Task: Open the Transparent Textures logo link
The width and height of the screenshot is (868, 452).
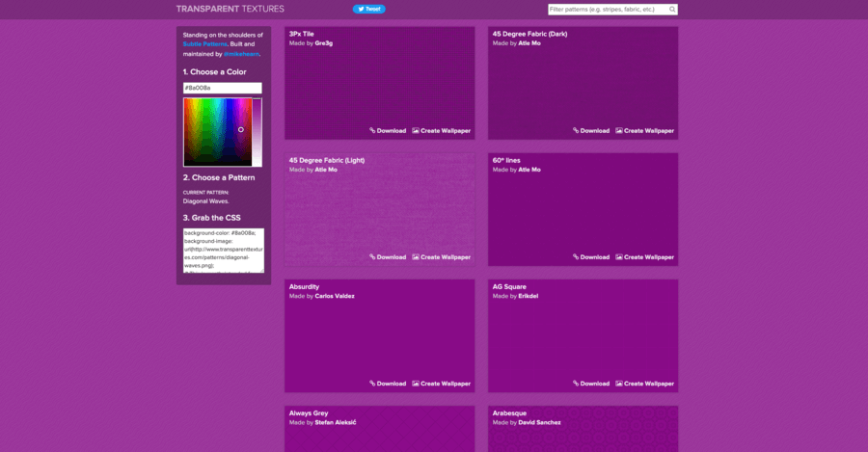Action: pos(230,9)
